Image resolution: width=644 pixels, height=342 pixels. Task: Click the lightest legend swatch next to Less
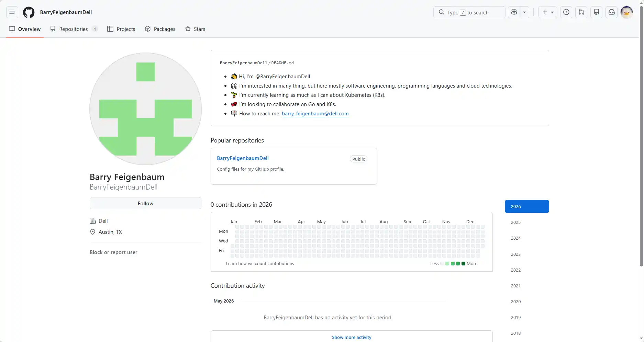[x=442, y=264]
